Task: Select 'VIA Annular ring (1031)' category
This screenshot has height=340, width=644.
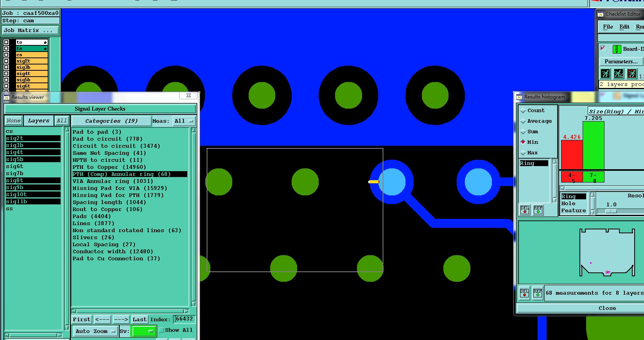Action: click(113, 181)
